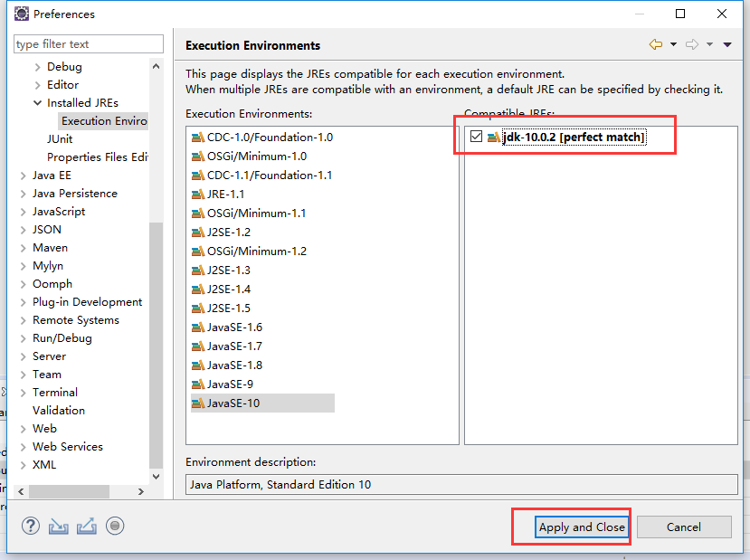Collapse the Installed JREs node

point(38,103)
